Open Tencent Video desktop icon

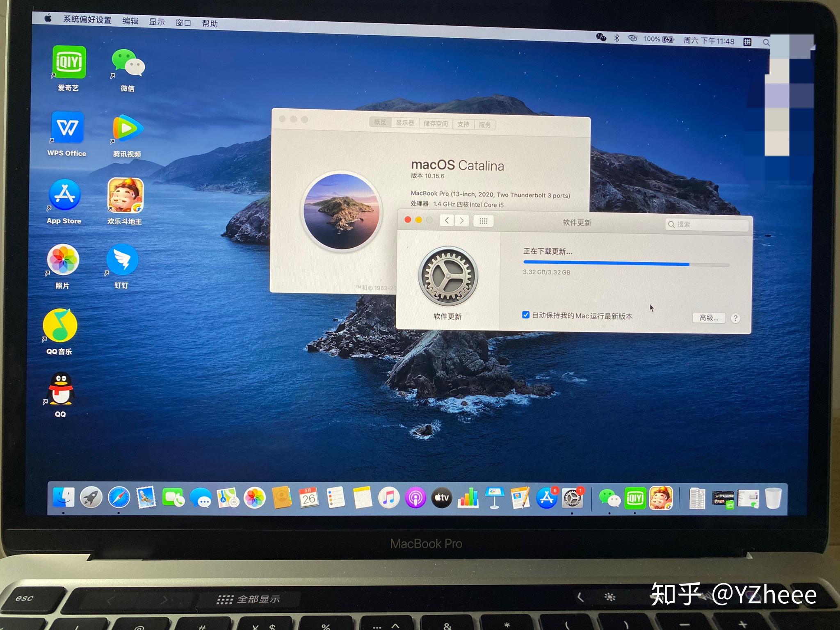point(128,128)
